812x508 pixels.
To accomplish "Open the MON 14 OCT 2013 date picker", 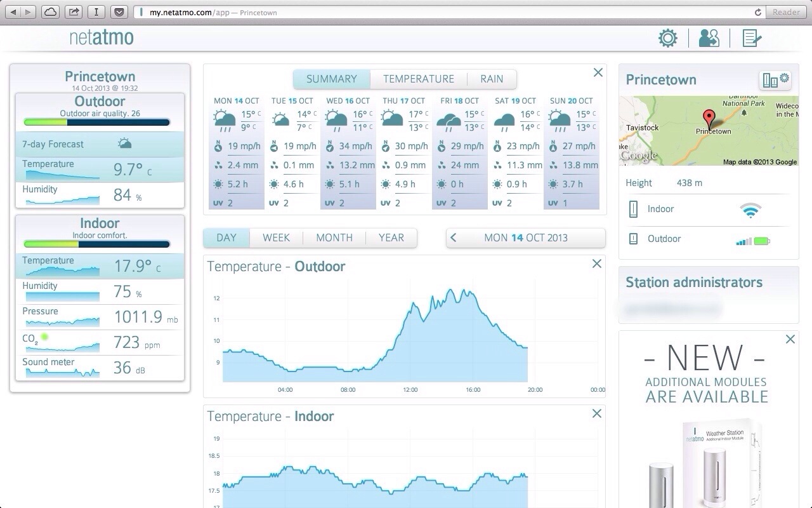I will pyautogui.click(x=525, y=237).
